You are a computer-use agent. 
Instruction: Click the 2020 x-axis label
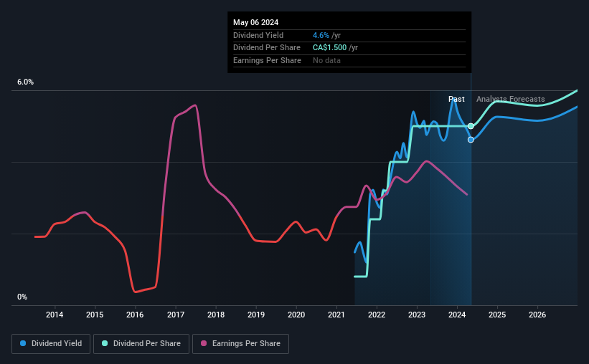coord(296,315)
